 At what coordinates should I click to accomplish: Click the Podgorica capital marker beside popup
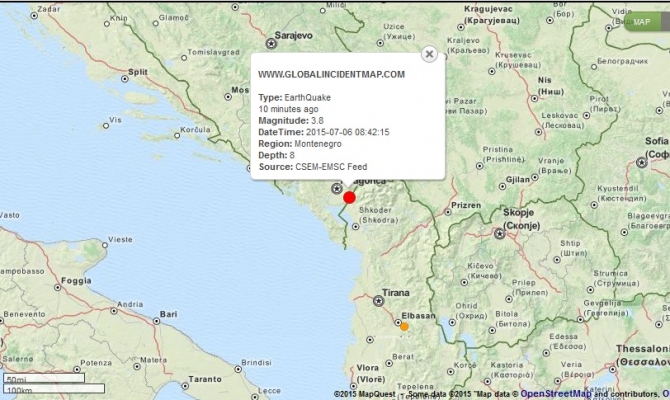(x=337, y=187)
